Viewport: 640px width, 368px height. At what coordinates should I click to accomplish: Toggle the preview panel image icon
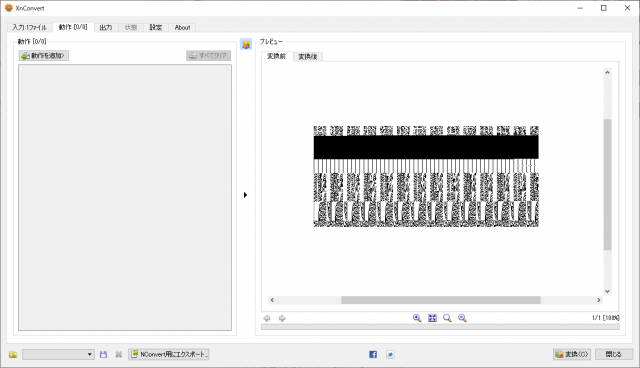[246, 44]
